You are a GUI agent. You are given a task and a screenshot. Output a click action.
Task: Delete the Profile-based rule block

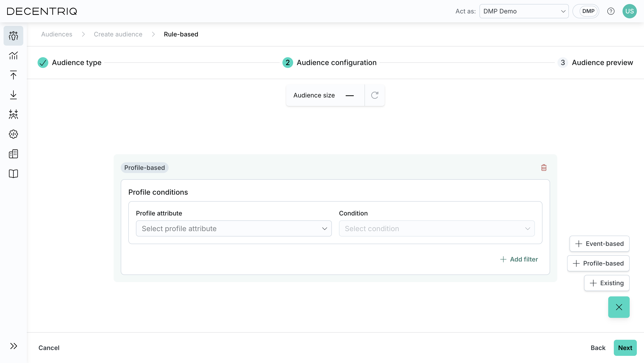(x=544, y=168)
